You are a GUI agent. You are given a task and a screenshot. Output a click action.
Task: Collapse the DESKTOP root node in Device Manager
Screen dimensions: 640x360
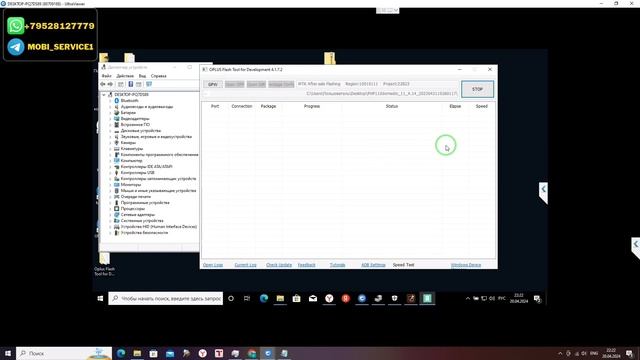pyautogui.click(x=104, y=95)
